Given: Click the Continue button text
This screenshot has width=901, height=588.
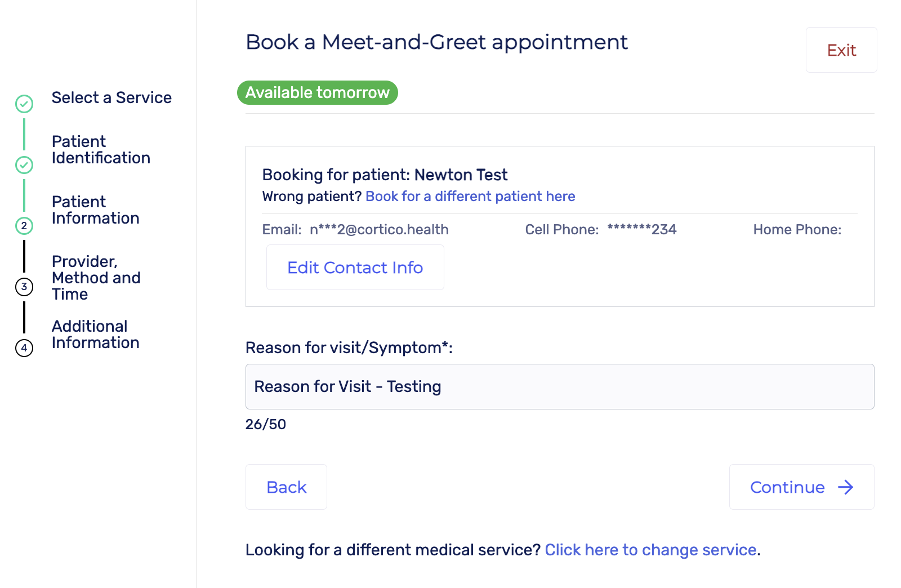Looking at the screenshot, I should (x=787, y=487).
